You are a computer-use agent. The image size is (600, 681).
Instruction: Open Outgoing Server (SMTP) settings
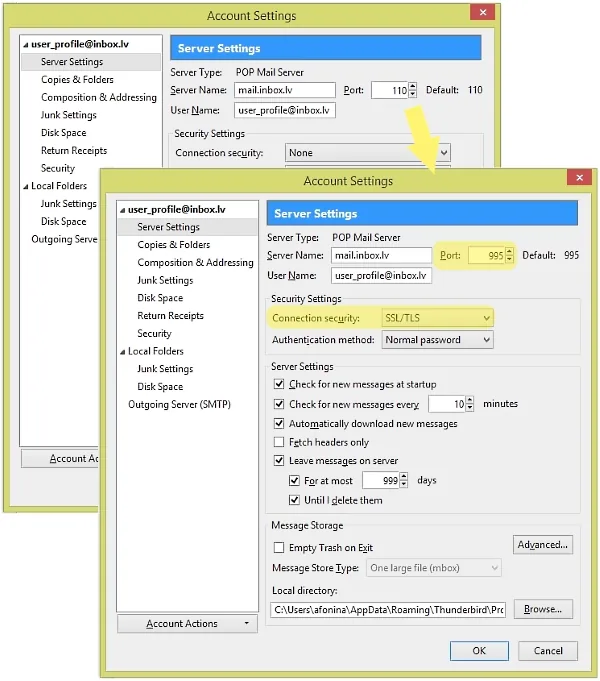pyautogui.click(x=179, y=404)
